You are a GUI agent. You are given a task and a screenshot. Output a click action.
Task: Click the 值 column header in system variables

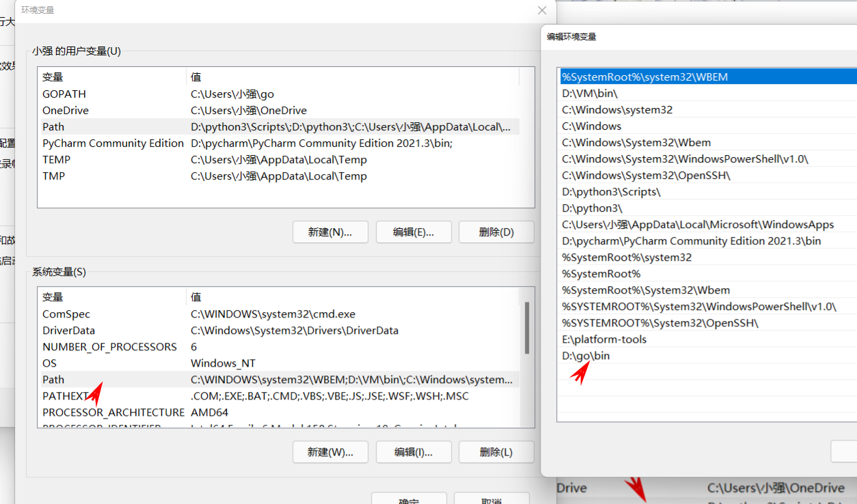353,297
